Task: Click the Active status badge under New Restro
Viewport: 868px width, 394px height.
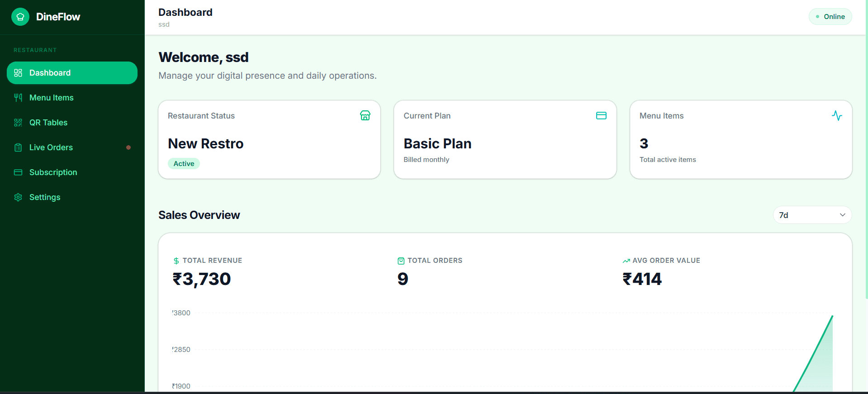Action: pyautogui.click(x=184, y=163)
